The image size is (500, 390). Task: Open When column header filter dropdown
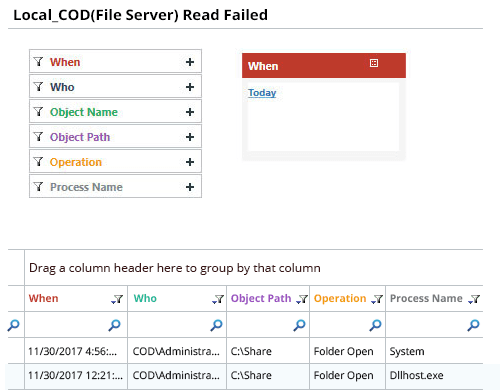[117, 299]
